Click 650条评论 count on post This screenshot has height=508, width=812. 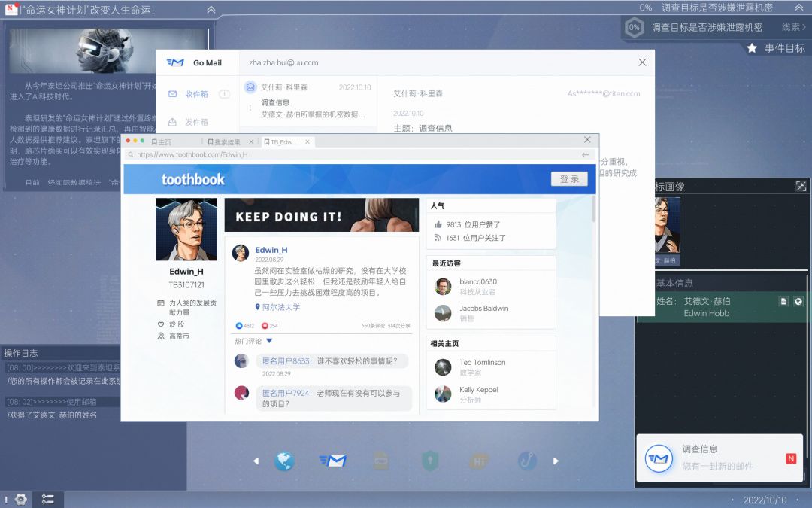373,326
